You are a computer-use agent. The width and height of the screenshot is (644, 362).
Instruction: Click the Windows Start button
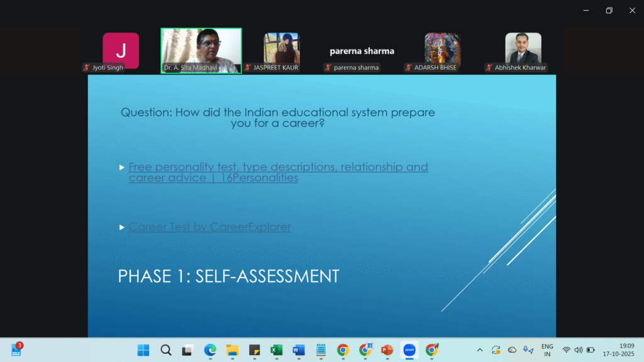[x=143, y=350]
